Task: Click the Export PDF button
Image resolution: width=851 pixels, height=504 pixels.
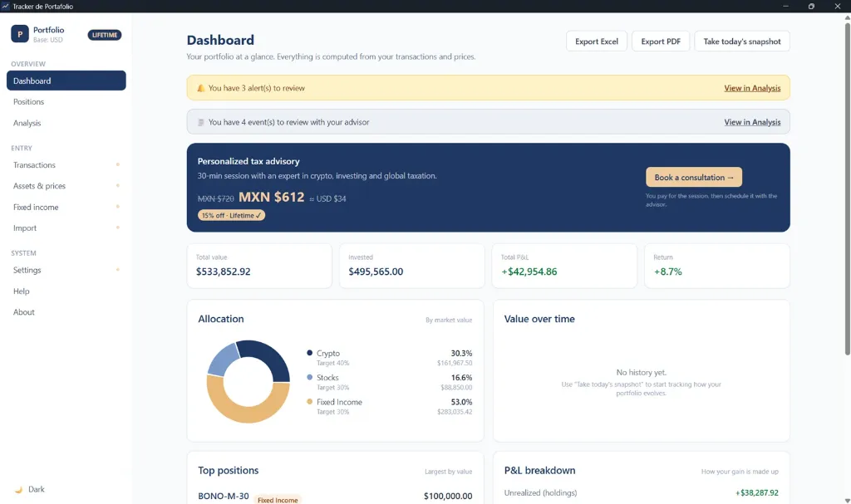Action: point(661,42)
